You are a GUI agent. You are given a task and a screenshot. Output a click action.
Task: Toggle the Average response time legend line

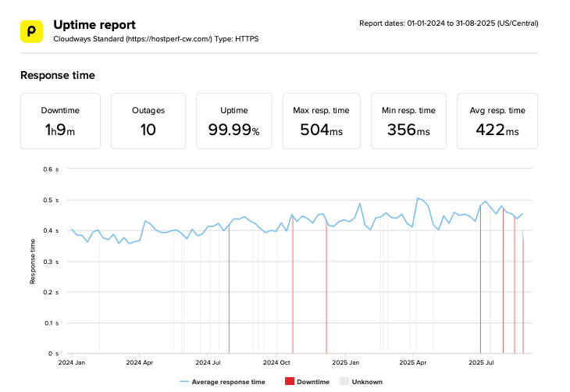coord(223,382)
